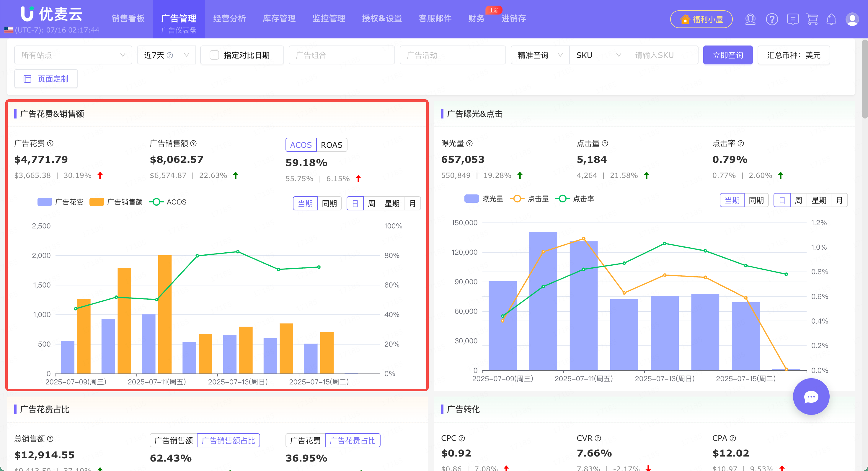Click the help icon next to 近7天
This screenshot has height=471, width=868.
[x=170, y=55]
